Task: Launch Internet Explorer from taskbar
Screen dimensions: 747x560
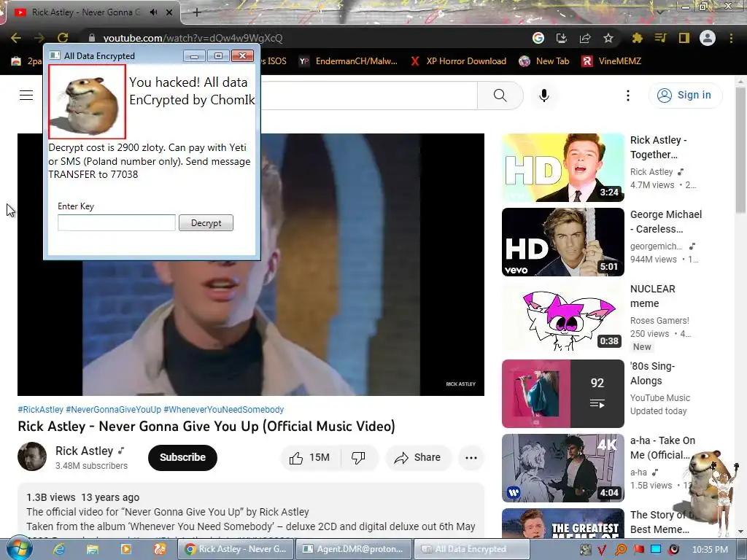Action: (x=59, y=550)
